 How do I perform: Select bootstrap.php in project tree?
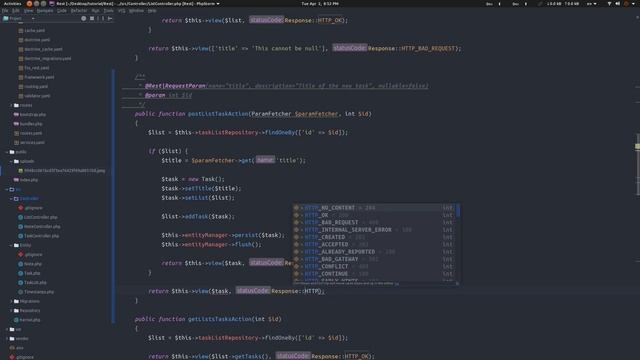tap(30, 115)
